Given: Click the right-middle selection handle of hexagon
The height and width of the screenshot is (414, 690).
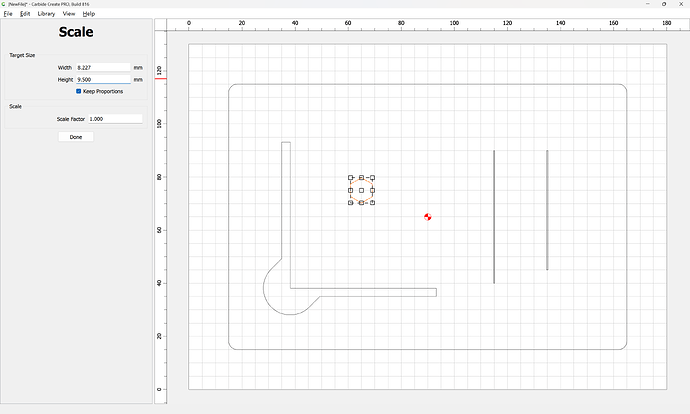Looking at the screenshot, I should point(372,191).
